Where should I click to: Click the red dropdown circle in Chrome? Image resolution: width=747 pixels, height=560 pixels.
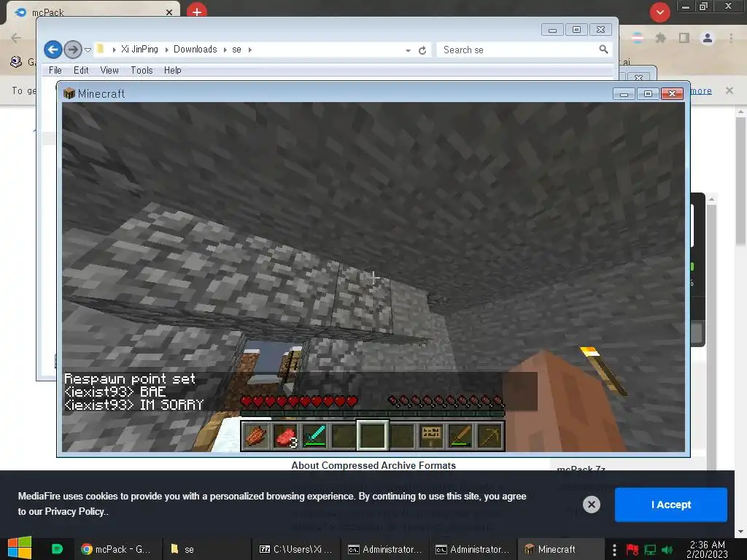tap(659, 12)
